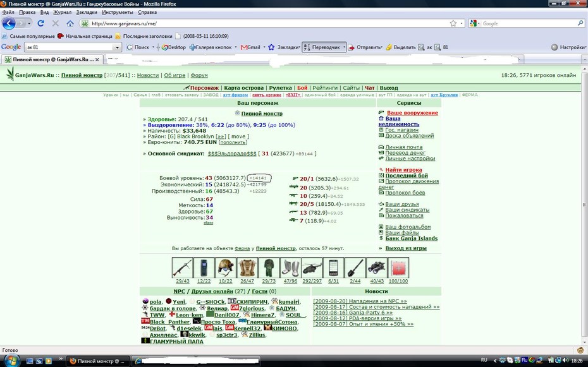Bookmark page with the star icon
Screen dimensions: 588x367
point(453,23)
